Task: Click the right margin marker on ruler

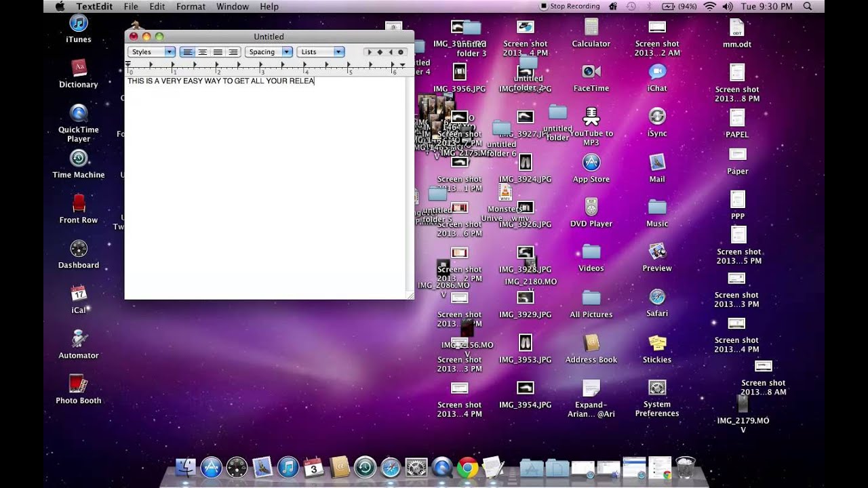Action: (x=402, y=65)
